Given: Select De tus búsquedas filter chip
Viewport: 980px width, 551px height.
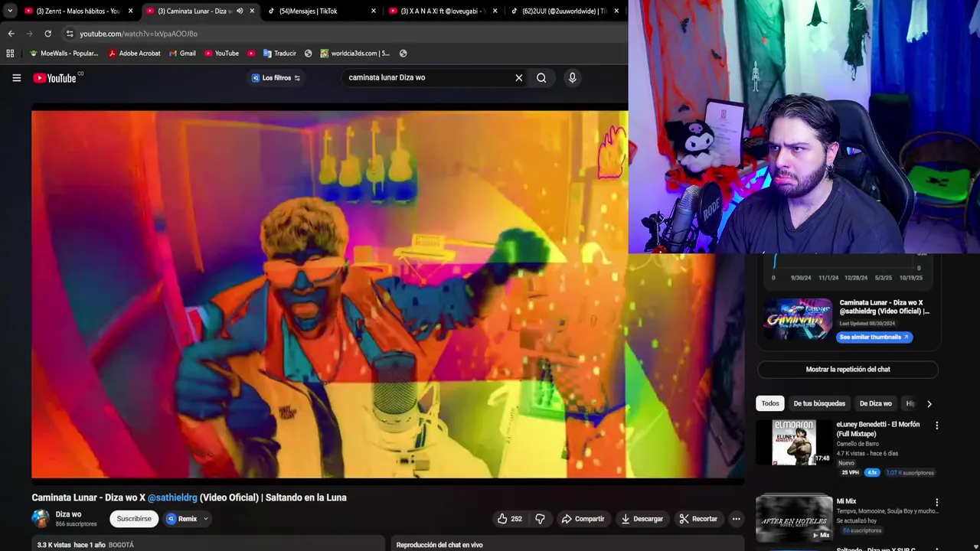Looking at the screenshot, I should coord(819,403).
